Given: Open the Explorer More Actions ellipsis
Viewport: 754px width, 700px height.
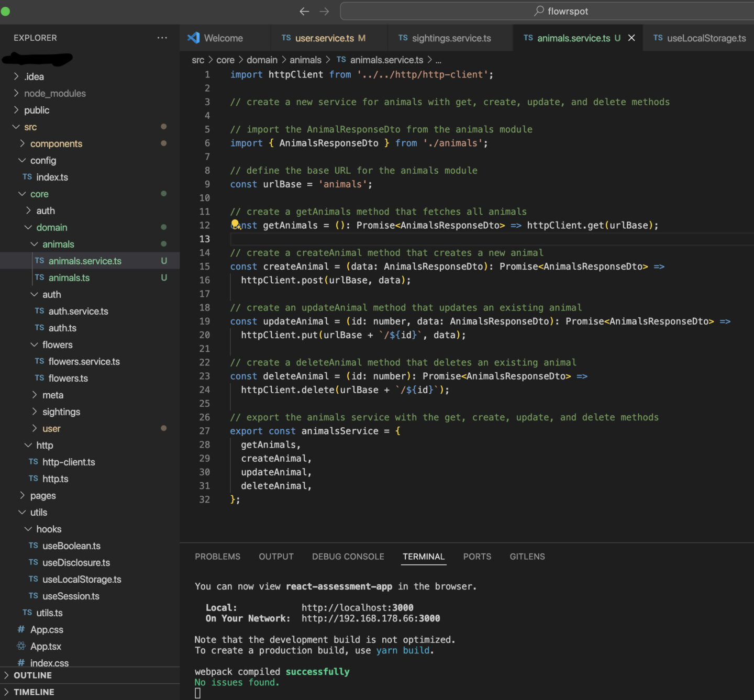Looking at the screenshot, I should pos(162,38).
